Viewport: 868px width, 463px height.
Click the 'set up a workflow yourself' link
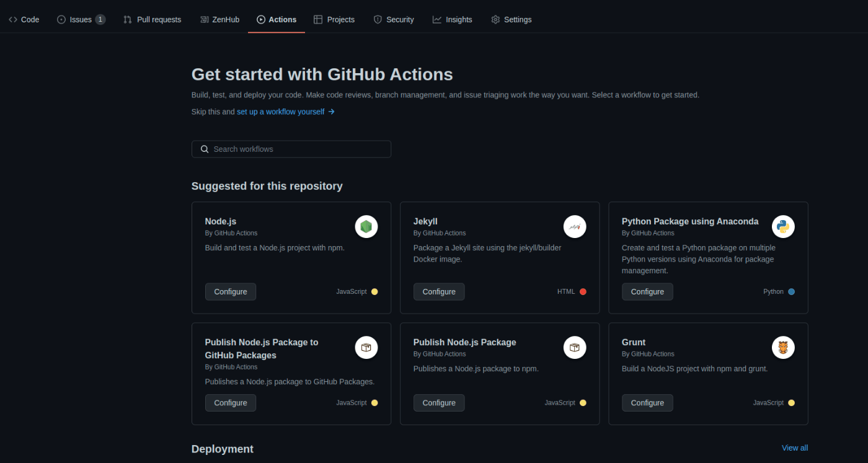pos(286,112)
